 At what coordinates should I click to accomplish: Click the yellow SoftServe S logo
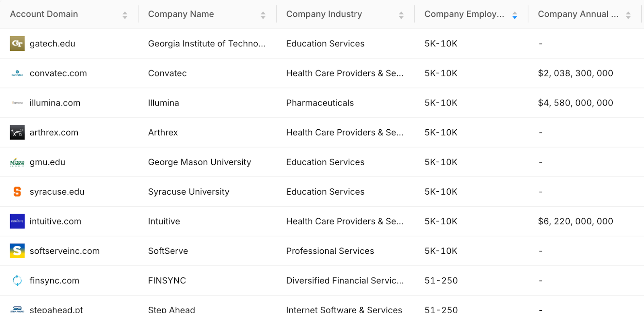pos(17,251)
